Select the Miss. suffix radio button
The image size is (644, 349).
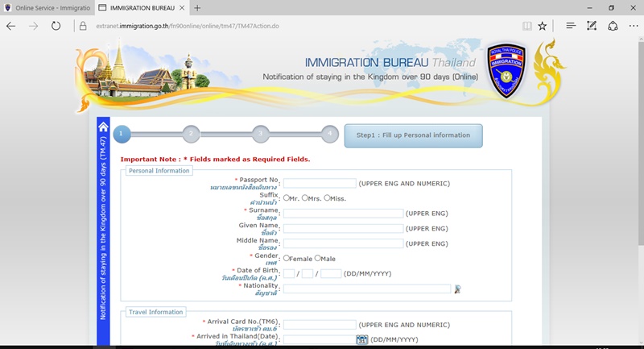click(327, 198)
